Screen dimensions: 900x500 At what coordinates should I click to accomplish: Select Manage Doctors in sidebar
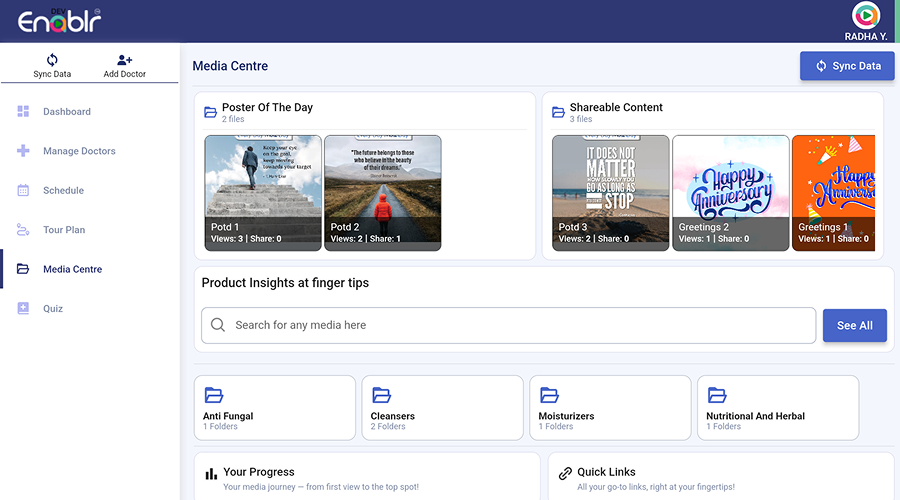pyautogui.click(x=79, y=151)
